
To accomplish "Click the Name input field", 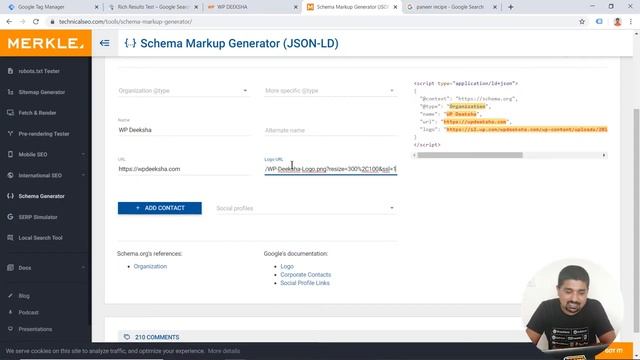I will (184, 130).
